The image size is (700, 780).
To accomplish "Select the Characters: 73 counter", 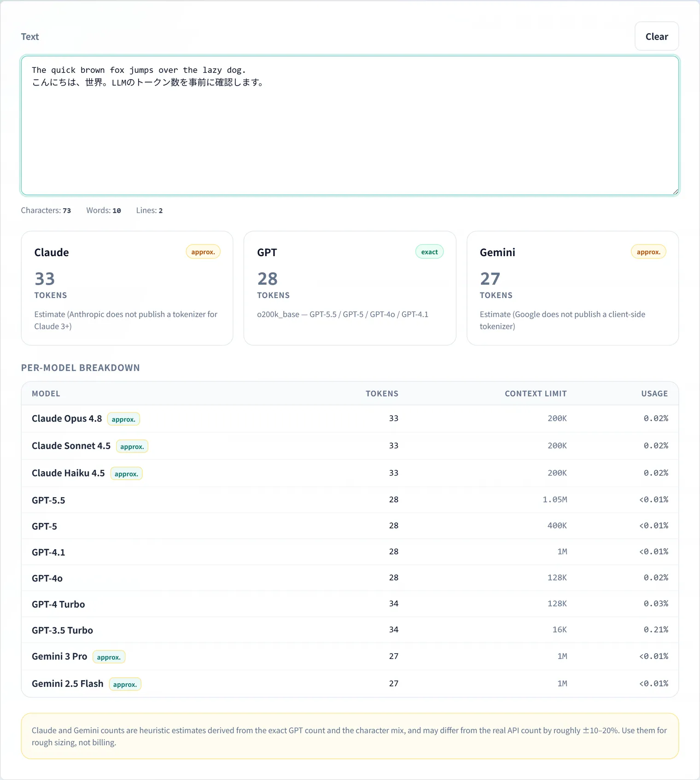I will click(46, 211).
